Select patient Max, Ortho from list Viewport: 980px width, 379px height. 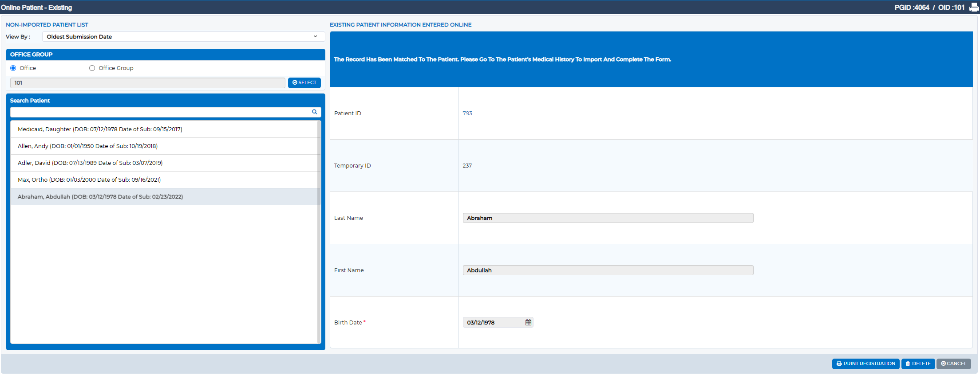click(x=164, y=180)
